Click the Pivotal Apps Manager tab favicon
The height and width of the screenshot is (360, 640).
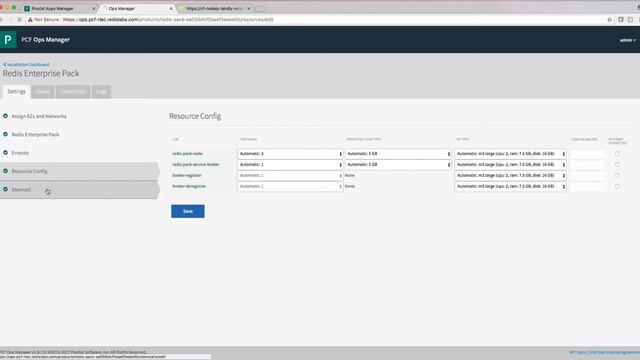click(x=27, y=8)
